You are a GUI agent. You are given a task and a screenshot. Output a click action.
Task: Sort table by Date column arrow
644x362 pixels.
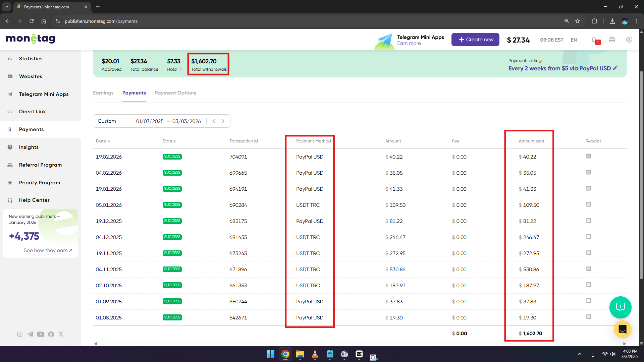coord(109,141)
